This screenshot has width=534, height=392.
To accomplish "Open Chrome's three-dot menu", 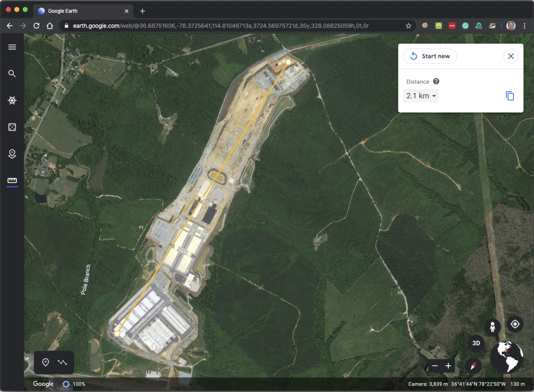I will (524, 26).
